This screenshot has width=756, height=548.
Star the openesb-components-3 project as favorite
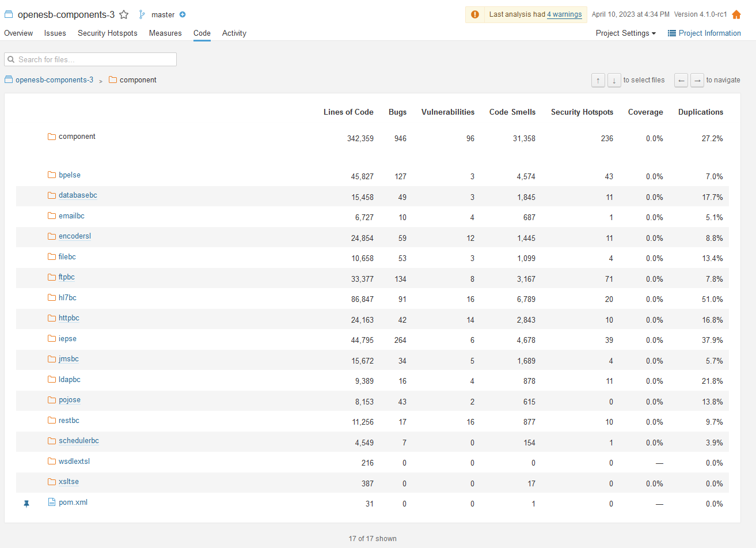124,14
